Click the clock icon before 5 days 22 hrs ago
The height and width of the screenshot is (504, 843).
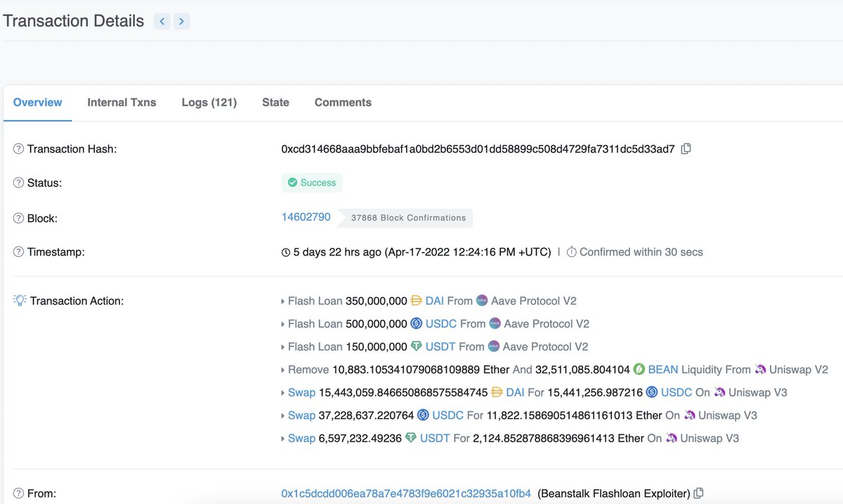[x=286, y=252]
